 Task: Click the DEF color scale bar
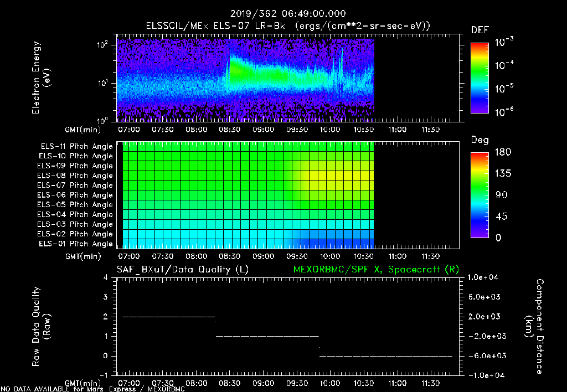tap(479, 78)
